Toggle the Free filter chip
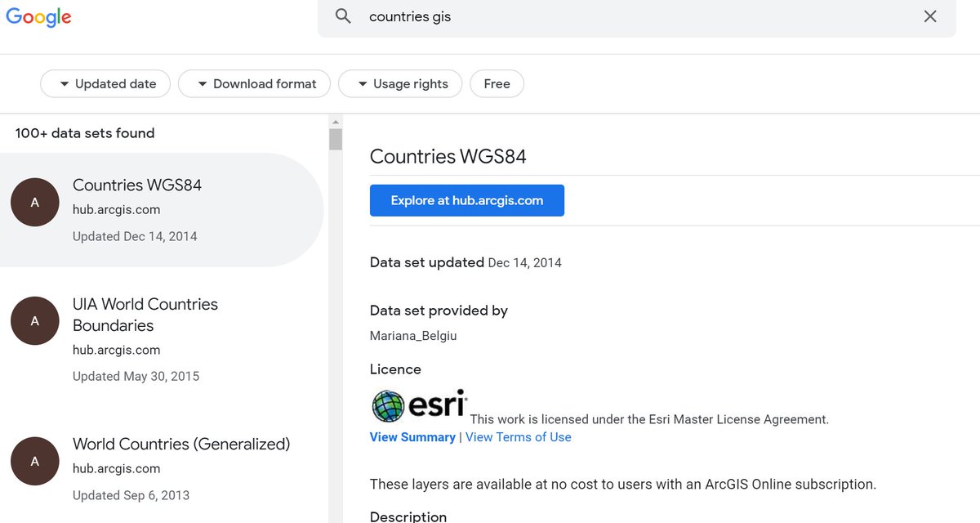This screenshot has width=980, height=523. click(497, 83)
